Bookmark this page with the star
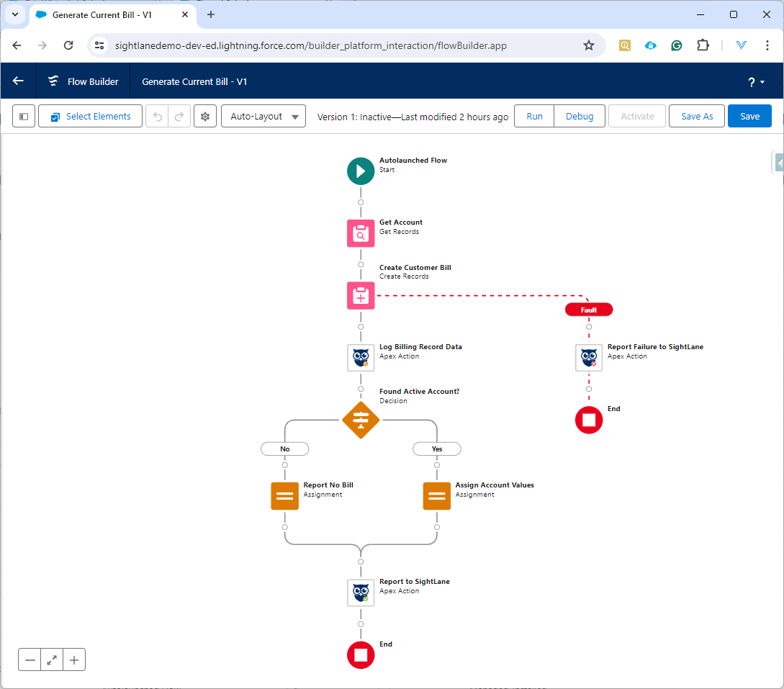Image resolution: width=784 pixels, height=689 pixels. pos(588,45)
